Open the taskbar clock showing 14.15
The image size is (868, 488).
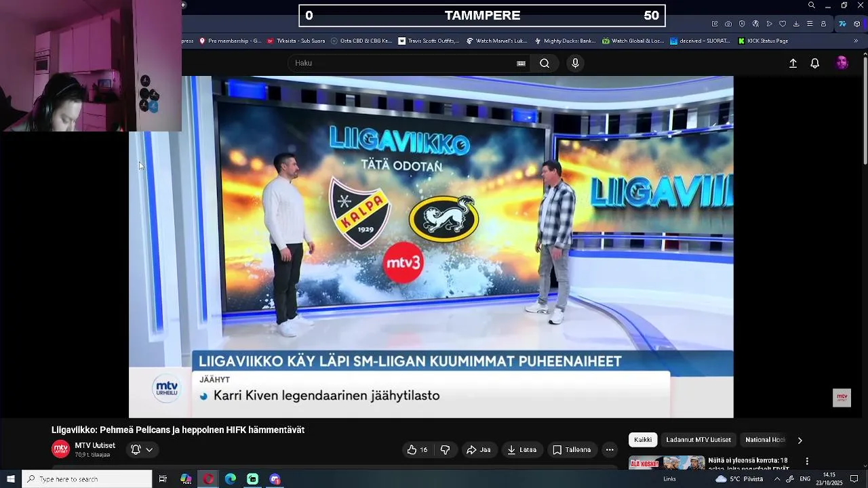click(x=829, y=479)
